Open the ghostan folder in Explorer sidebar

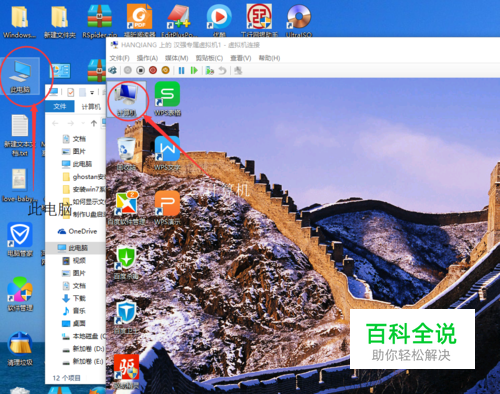coord(84,176)
